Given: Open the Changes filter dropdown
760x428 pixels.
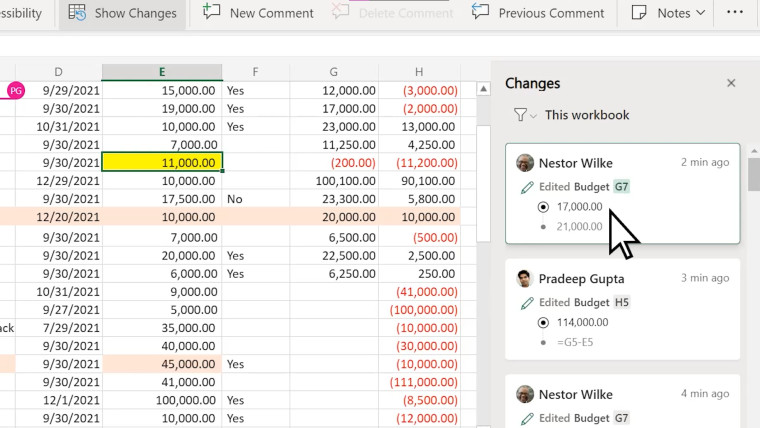Looking at the screenshot, I should pos(524,115).
